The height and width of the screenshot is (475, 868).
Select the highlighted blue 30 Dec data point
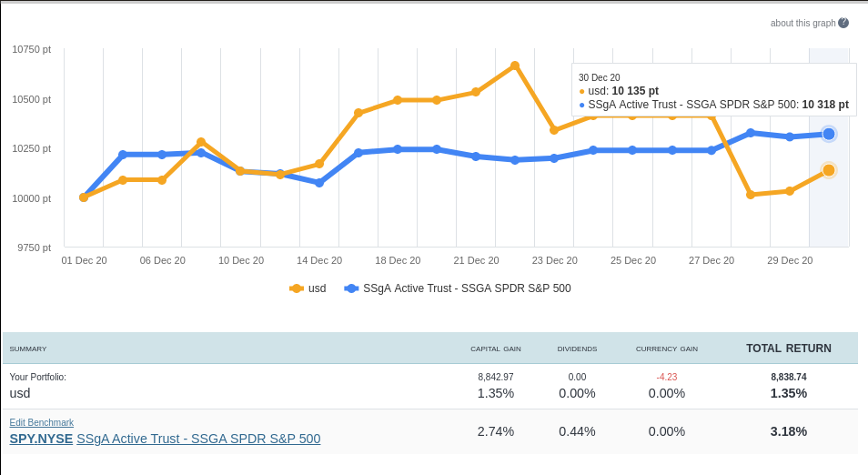coord(829,134)
